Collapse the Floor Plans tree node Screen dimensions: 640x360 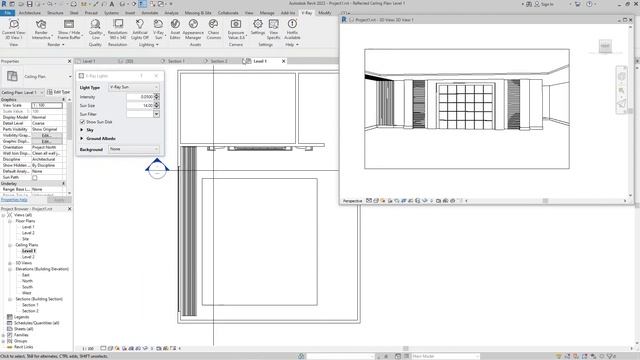[10, 221]
